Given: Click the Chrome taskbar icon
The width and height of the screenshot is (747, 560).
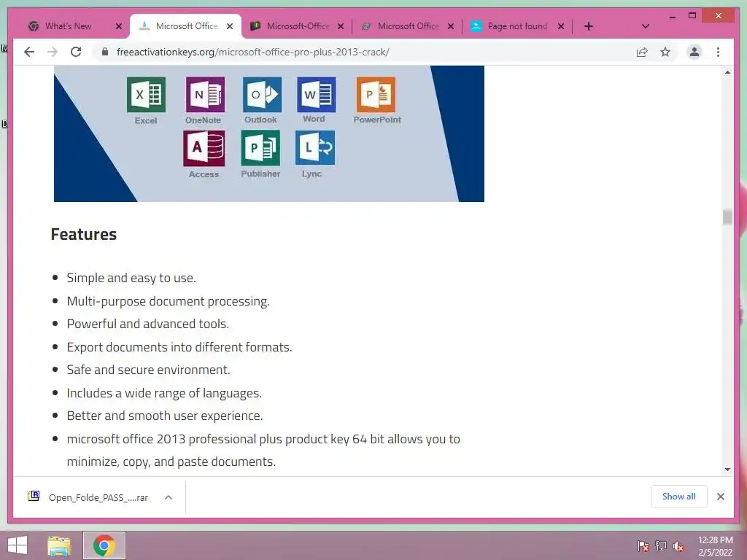Looking at the screenshot, I should click(104, 545).
